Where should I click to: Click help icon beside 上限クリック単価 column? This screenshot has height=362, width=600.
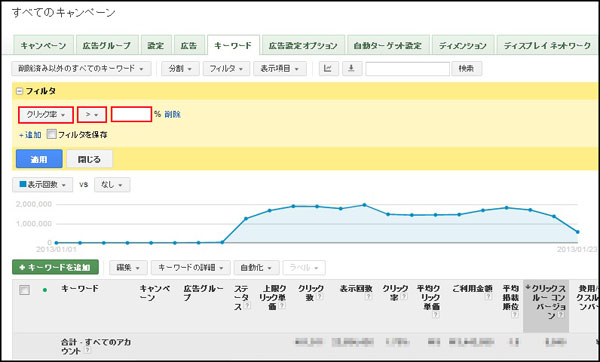[x=282, y=306]
